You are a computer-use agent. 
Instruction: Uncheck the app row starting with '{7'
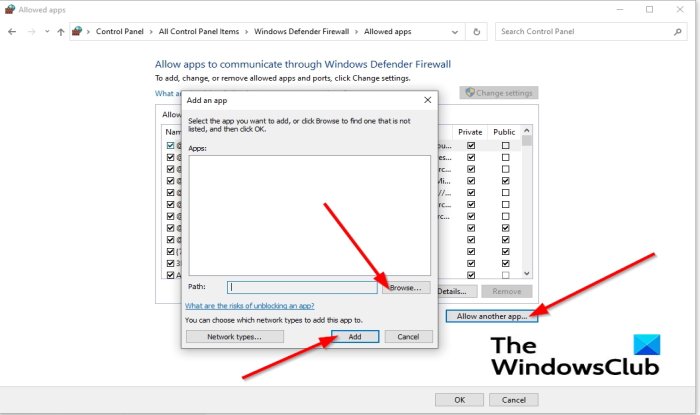coord(170,251)
